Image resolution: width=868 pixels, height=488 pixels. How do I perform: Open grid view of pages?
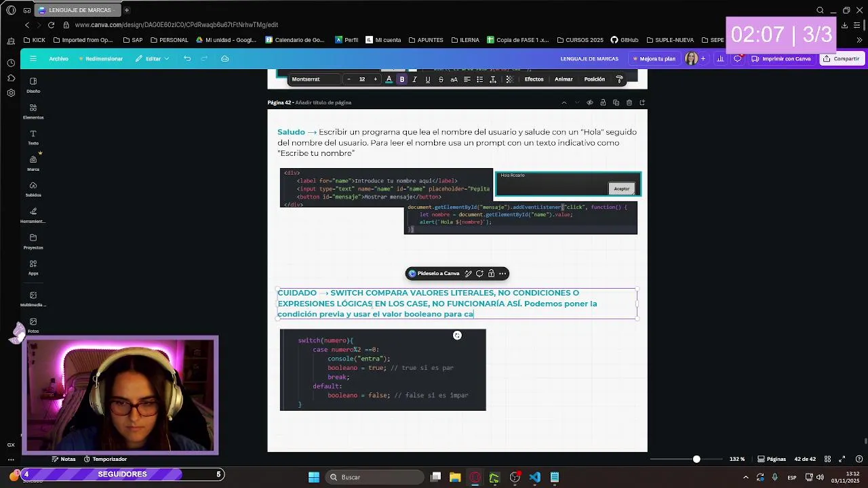826,460
